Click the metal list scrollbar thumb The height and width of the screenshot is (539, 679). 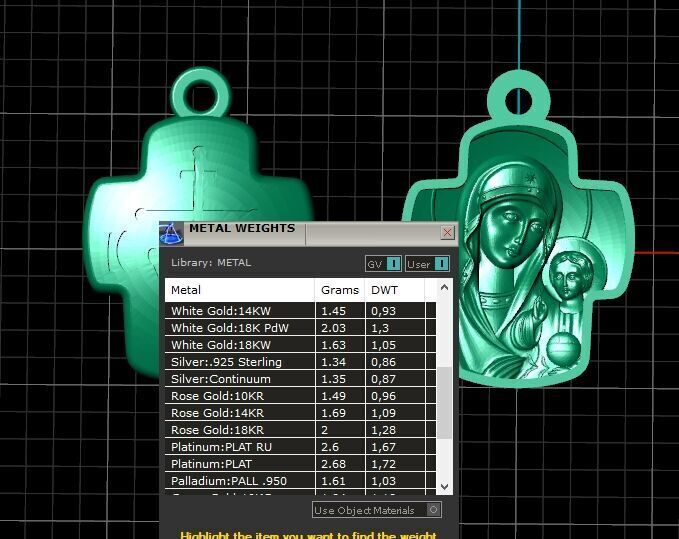(x=444, y=403)
